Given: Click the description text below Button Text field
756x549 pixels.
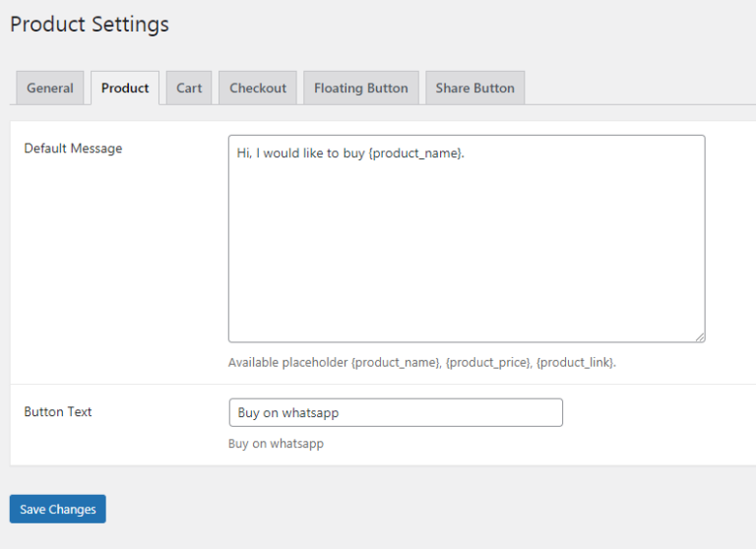Looking at the screenshot, I should pyautogui.click(x=276, y=444).
